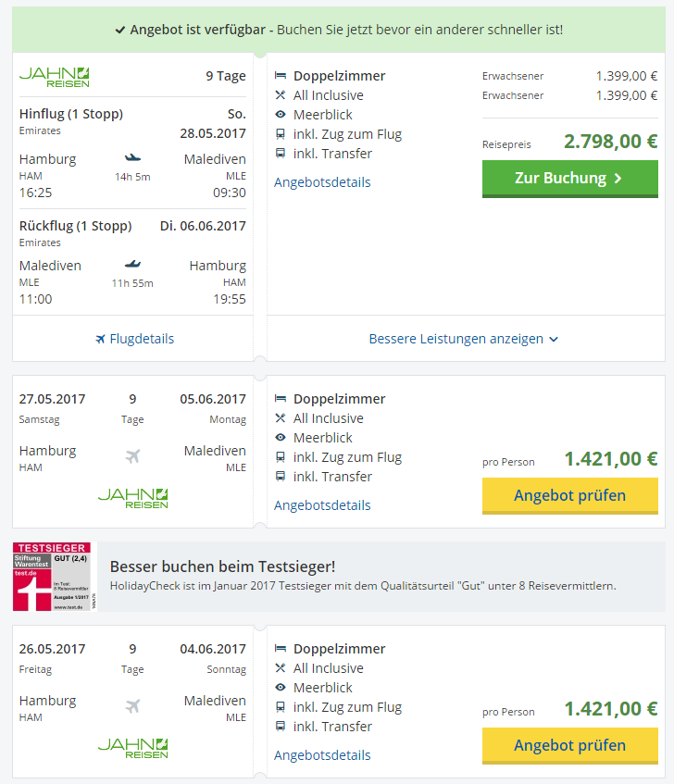This screenshot has width=674, height=784.
Task: Click the Stiftung Warentest Testsieger badge
Action: click(x=55, y=577)
